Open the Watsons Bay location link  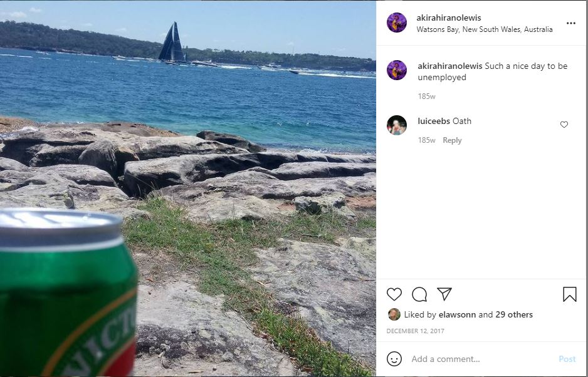pyautogui.click(x=485, y=29)
